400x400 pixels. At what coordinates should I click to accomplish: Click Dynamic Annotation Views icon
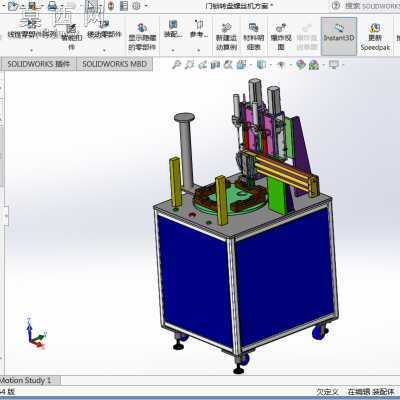tap(228, 65)
